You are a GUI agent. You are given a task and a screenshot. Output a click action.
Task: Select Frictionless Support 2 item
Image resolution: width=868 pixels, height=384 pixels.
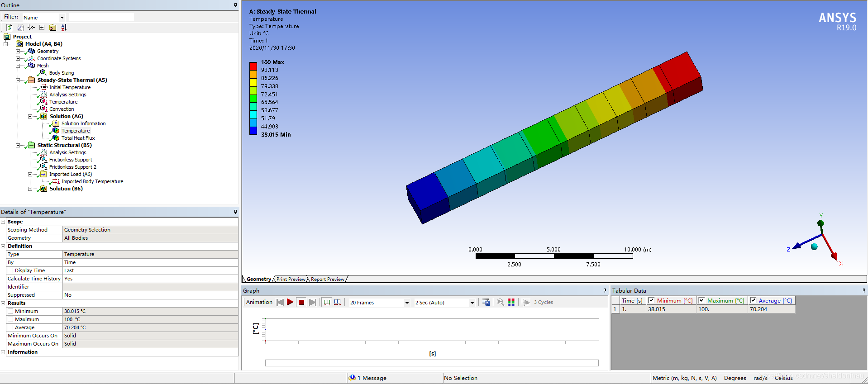coord(73,167)
